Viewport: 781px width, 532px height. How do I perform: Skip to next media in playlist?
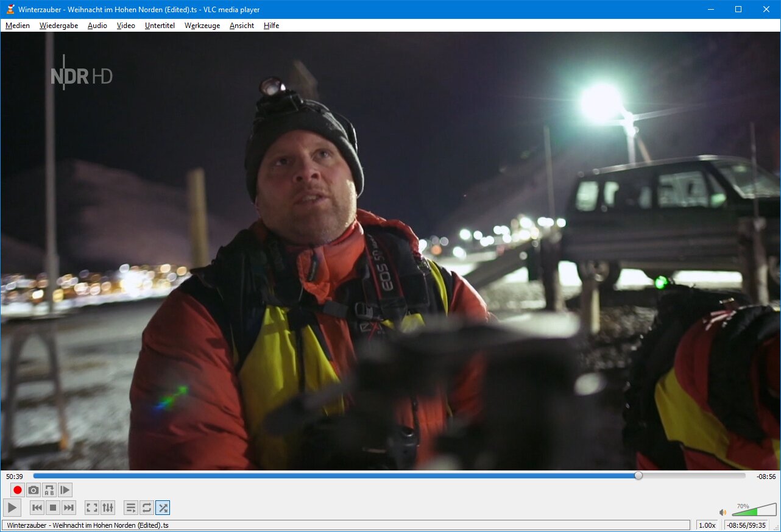point(69,508)
